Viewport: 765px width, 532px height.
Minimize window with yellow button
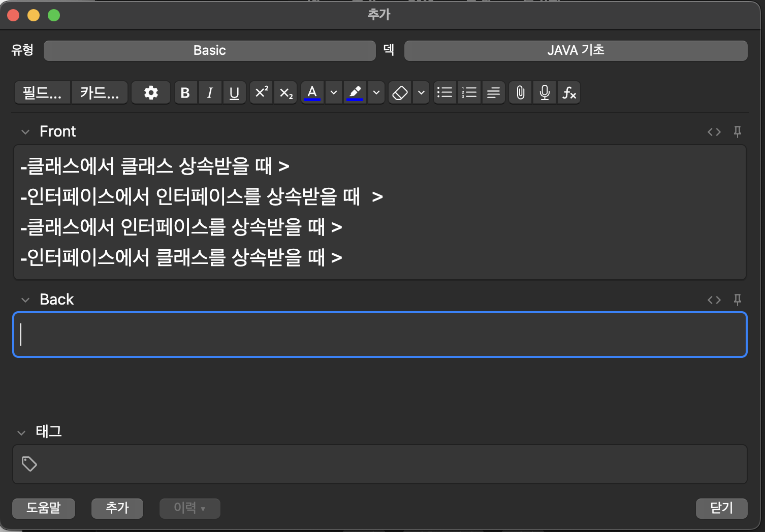coord(34,15)
